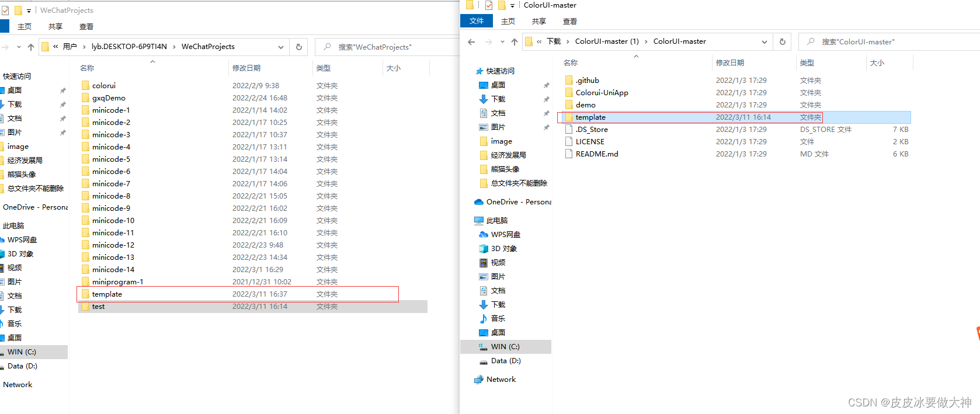Click the README.md file icon
This screenshot has height=414, width=980.
pyautogui.click(x=569, y=154)
